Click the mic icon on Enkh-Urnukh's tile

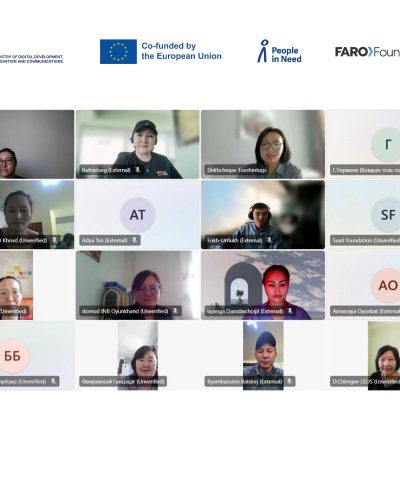(x=269, y=240)
